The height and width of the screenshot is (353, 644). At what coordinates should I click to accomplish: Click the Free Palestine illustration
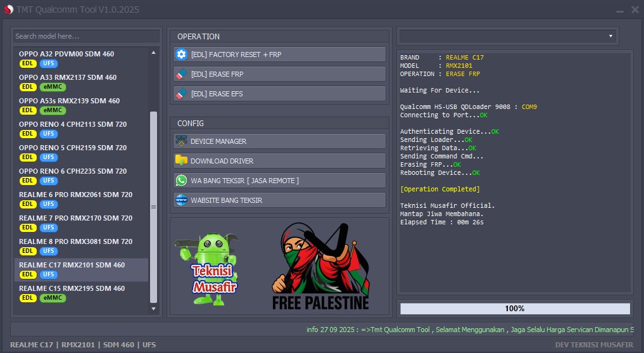(321, 266)
